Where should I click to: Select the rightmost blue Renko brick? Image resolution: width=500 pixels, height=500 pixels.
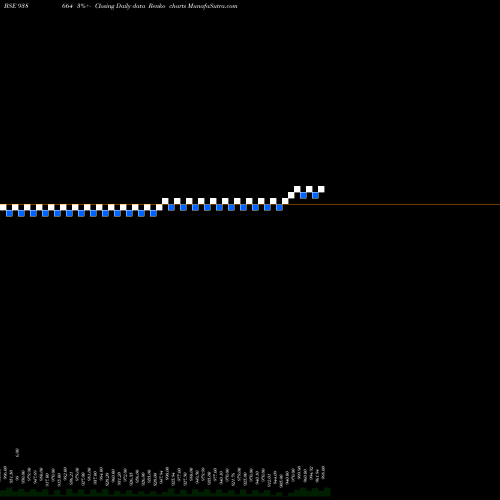[315, 195]
